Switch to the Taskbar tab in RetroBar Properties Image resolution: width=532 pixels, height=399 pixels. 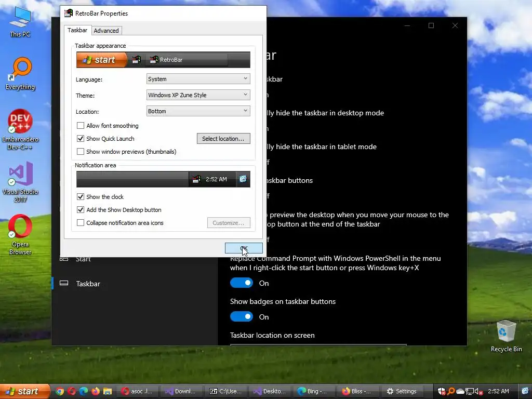(x=77, y=30)
